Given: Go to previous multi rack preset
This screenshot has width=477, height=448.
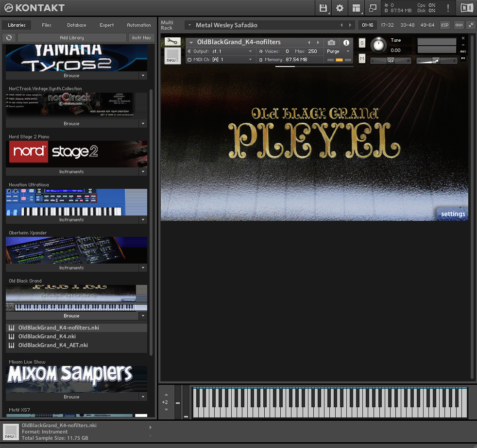Looking at the screenshot, I should click(x=341, y=25).
